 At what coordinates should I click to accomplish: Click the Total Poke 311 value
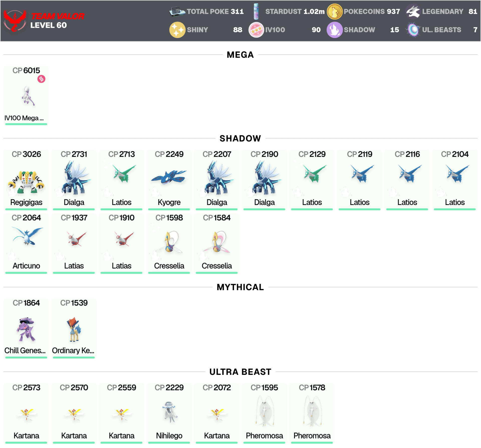pos(237,12)
